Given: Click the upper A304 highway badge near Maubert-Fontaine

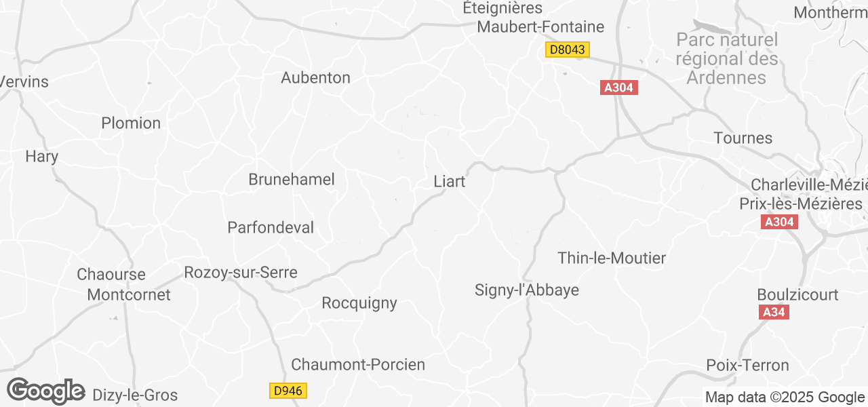Looking at the screenshot, I should pos(619,88).
